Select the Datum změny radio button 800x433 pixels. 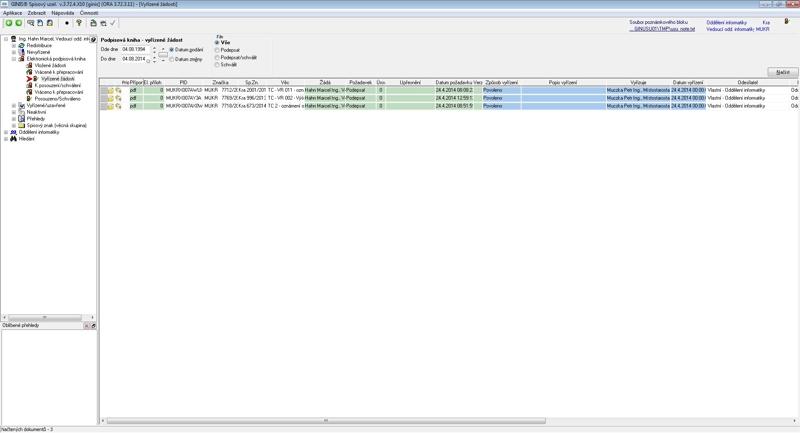172,59
